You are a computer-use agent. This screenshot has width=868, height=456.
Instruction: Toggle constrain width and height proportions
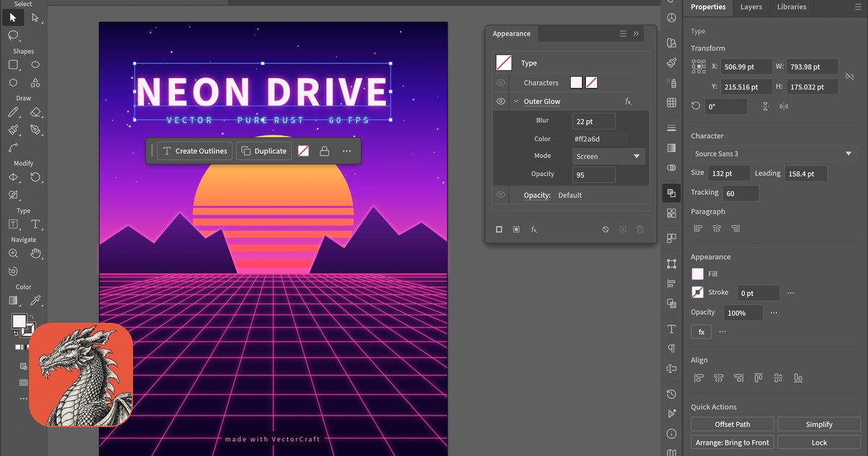click(851, 76)
